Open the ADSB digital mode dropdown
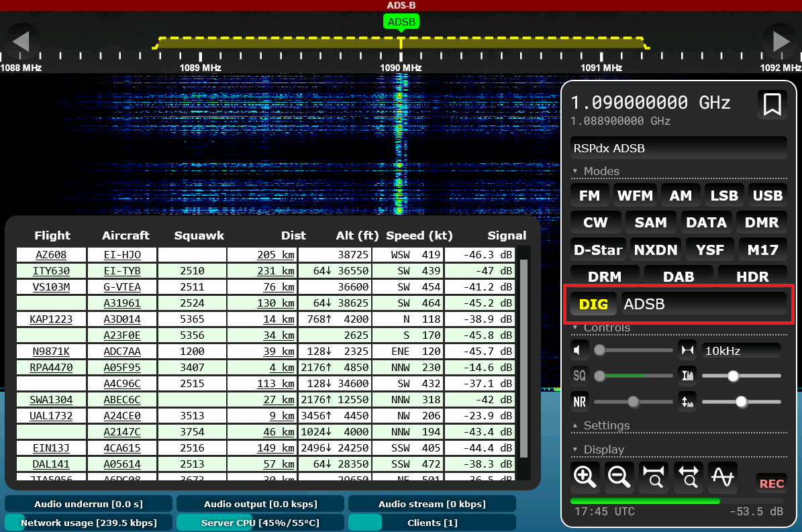This screenshot has height=532, width=802. [703, 304]
